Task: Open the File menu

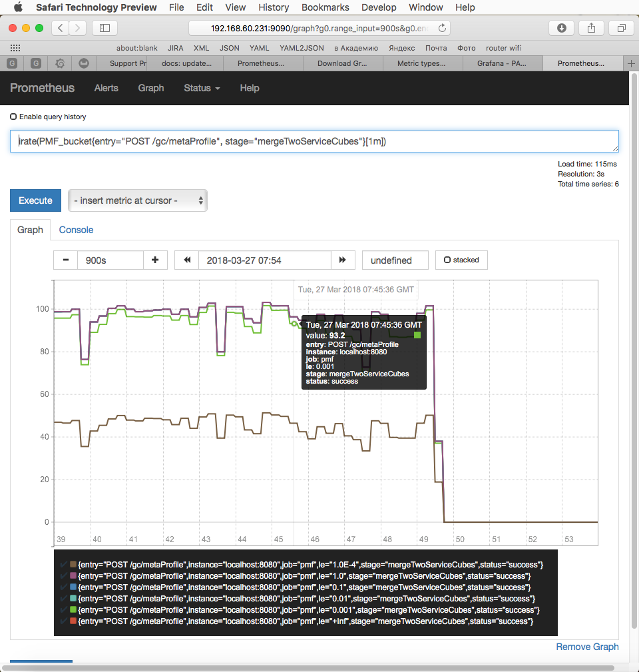Action: tap(176, 7)
